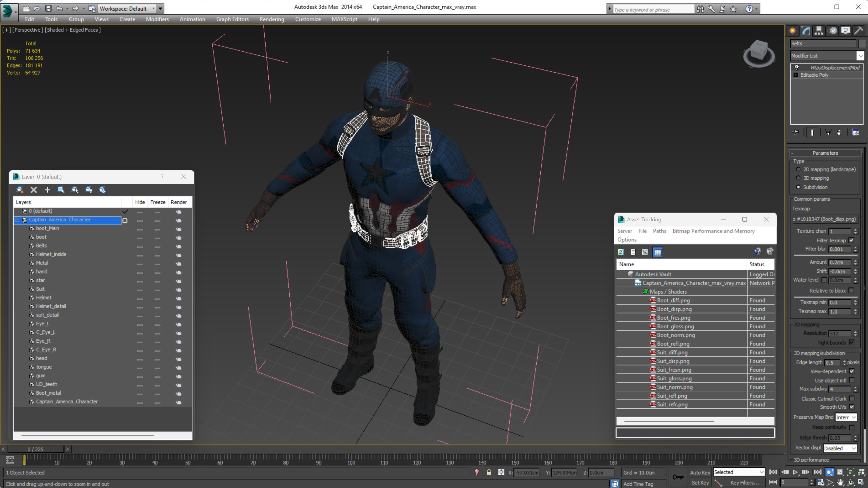Open the Selected key filter dropdown
The height and width of the screenshot is (488, 868).
tap(739, 472)
